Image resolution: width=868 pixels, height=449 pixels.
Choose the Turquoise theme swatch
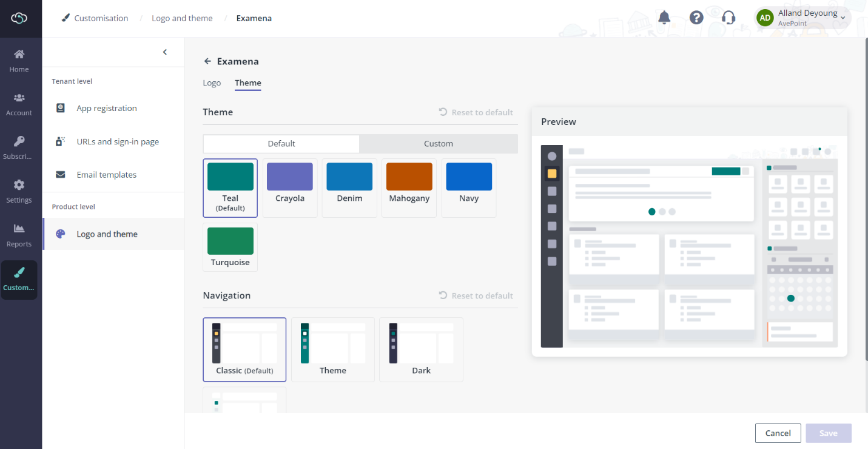click(x=230, y=247)
